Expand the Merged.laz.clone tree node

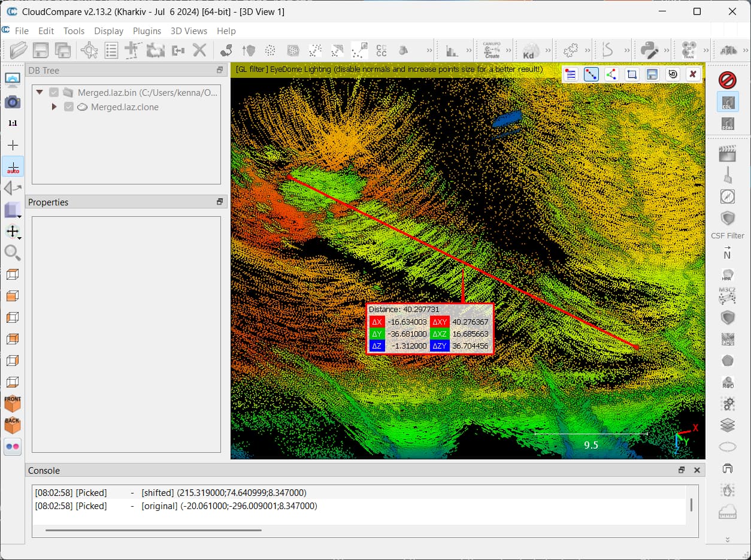point(54,107)
